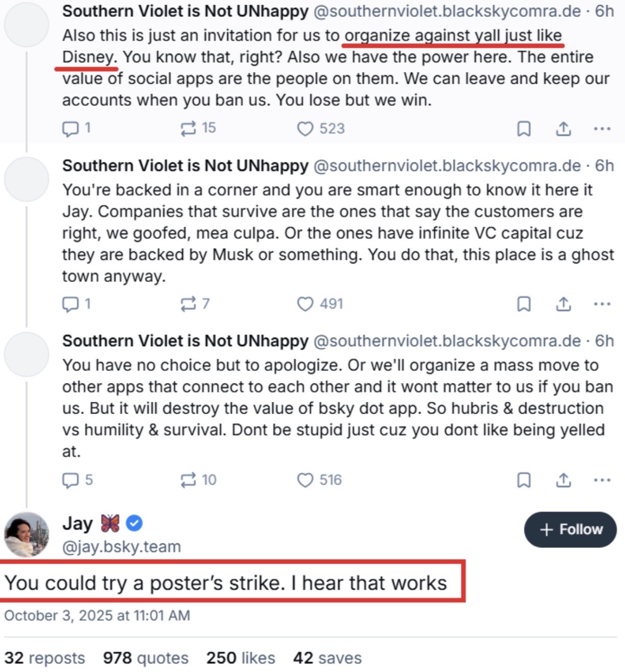Open the @jay.bsky.team handle link
Viewport: 625px width, 672px height.
tap(121, 547)
